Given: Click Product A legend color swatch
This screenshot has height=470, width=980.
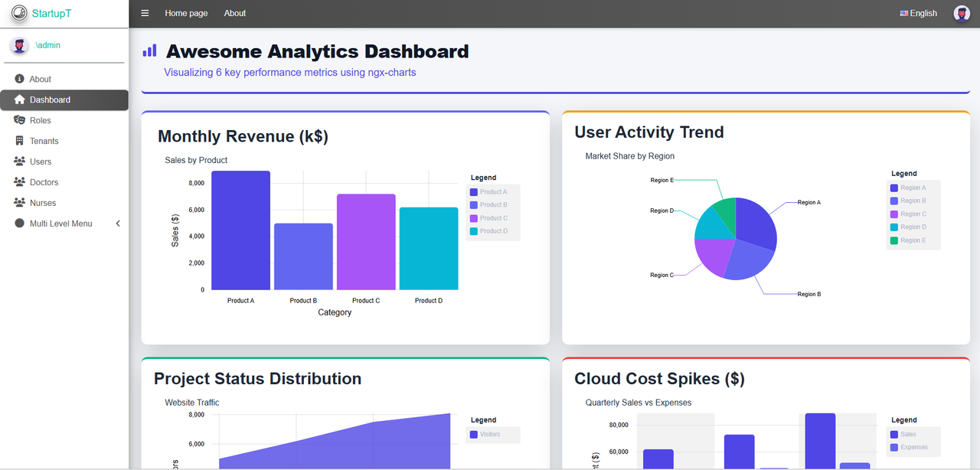Looking at the screenshot, I should [474, 192].
